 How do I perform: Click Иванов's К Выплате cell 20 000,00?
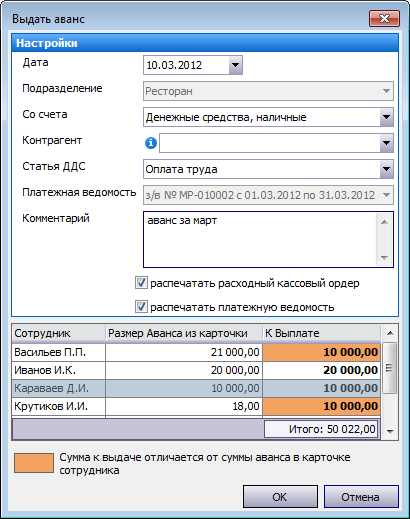click(x=322, y=370)
